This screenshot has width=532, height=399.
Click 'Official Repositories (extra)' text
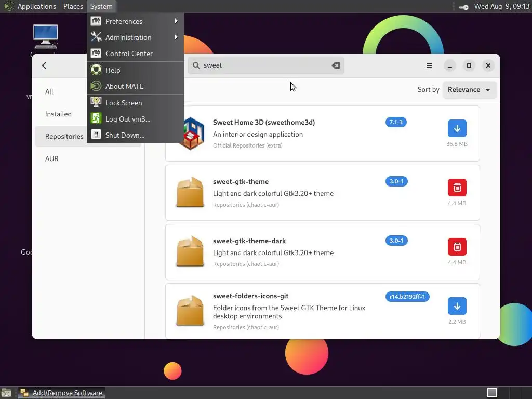click(x=248, y=145)
